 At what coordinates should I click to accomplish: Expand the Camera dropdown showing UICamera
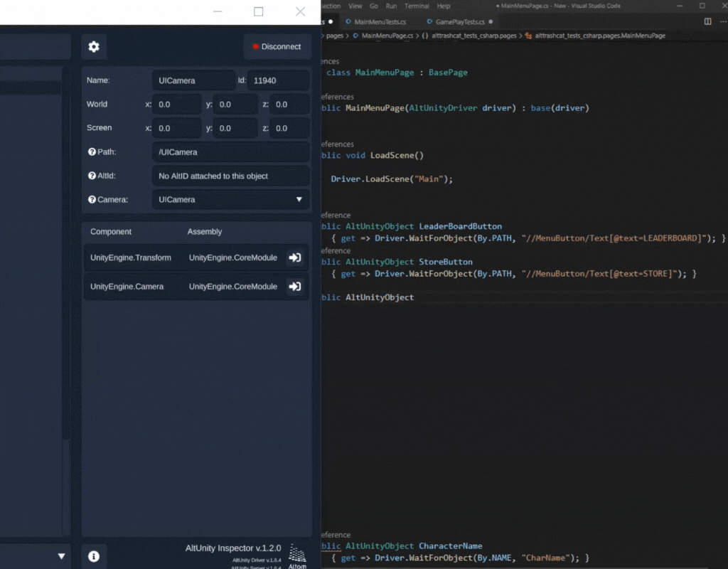coord(231,199)
